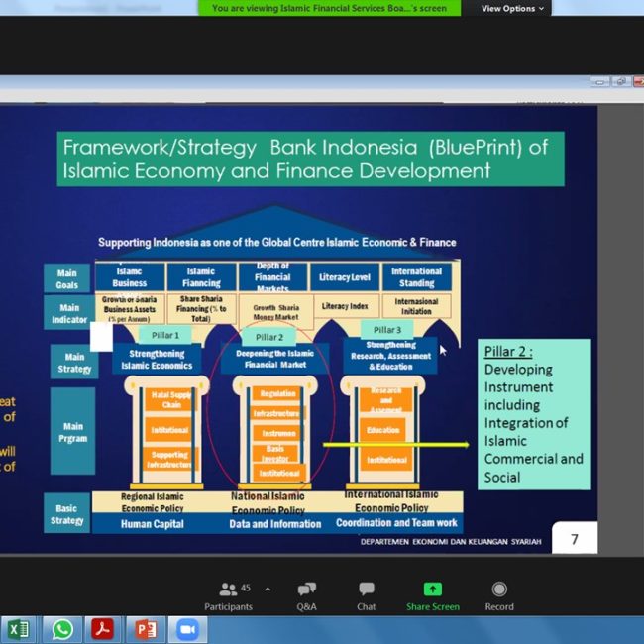Click the 'Literacy Level' goal box

[345, 277]
